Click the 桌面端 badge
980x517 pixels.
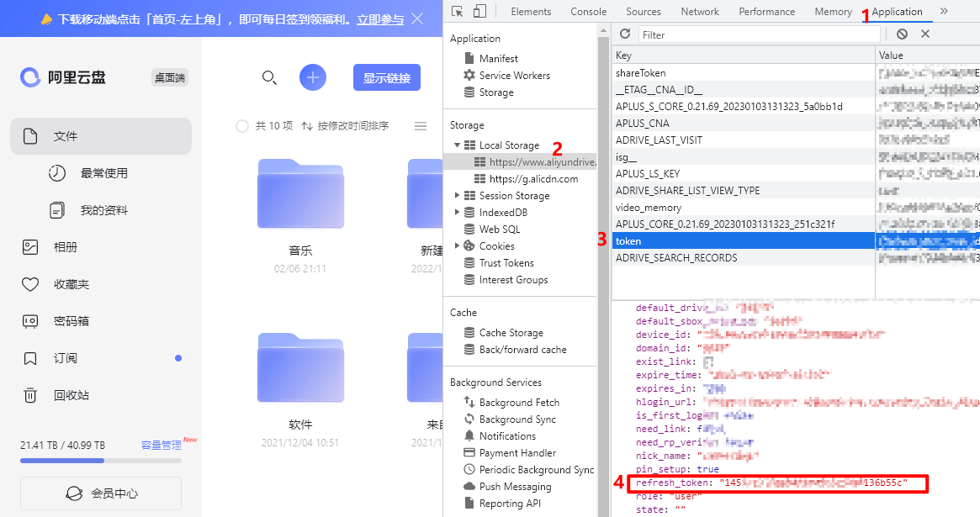pos(170,77)
